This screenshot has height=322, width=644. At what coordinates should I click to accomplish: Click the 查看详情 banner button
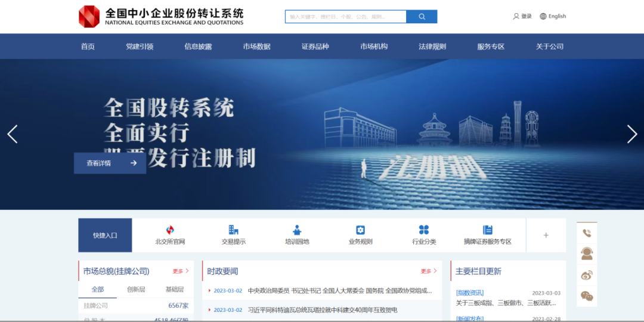[x=110, y=163]
